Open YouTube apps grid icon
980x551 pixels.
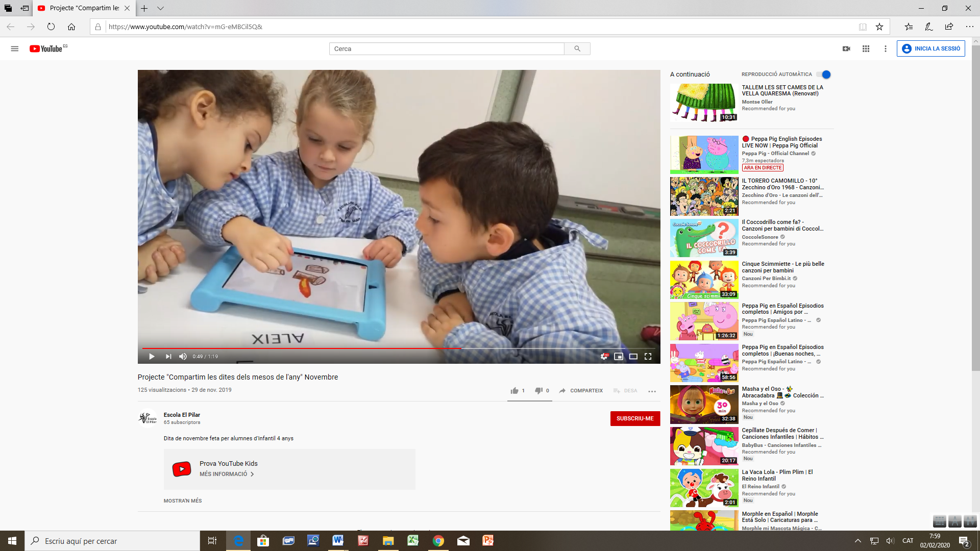point(866,48)
